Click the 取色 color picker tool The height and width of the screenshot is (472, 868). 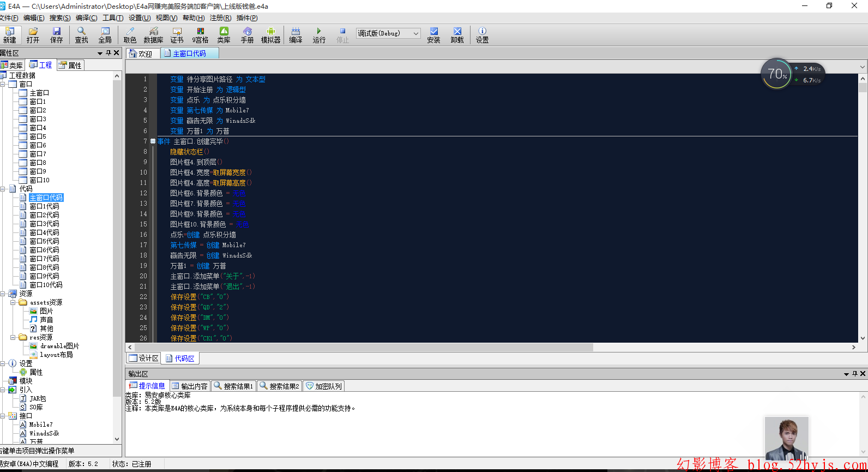coord(130,35)
